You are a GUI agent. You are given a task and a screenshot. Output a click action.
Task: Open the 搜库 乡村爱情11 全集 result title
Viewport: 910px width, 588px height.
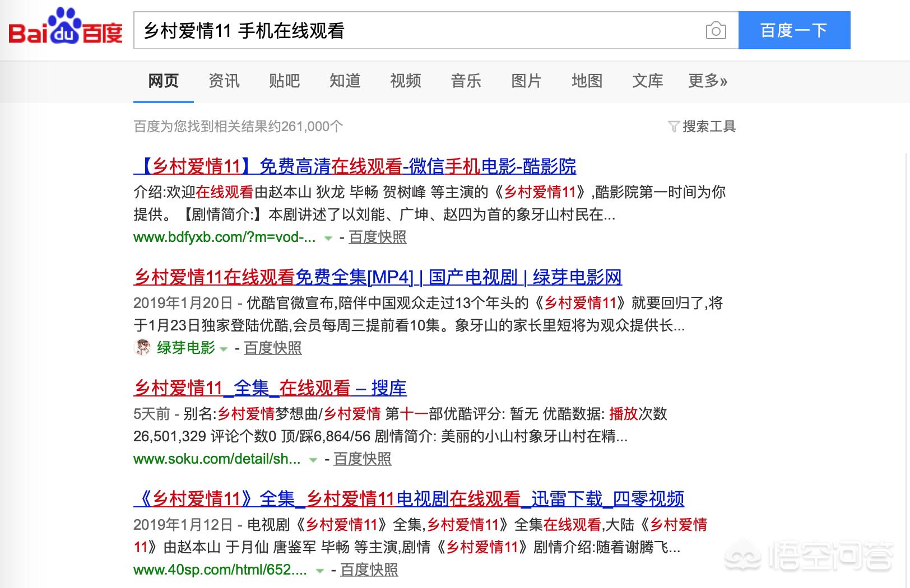(x=270, y=388)
